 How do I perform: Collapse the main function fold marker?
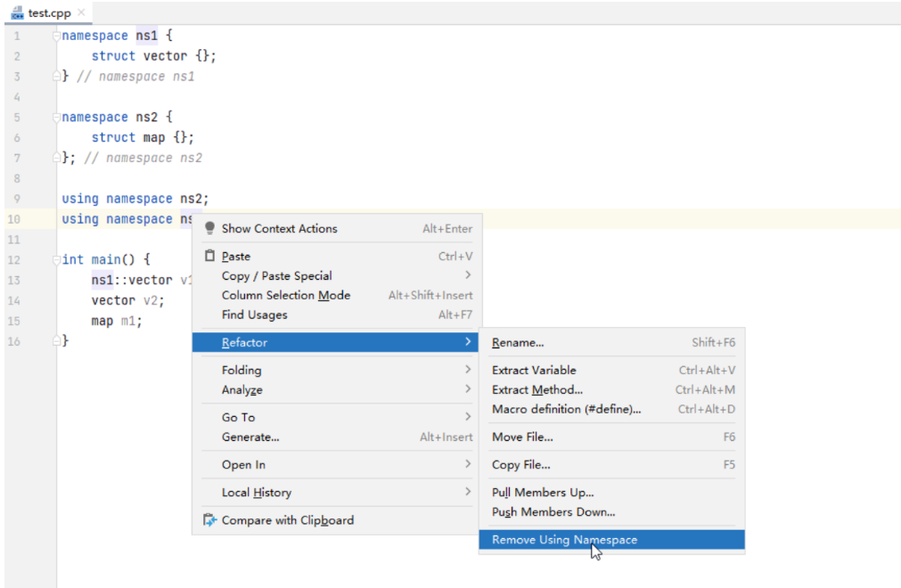click(56, 260)
